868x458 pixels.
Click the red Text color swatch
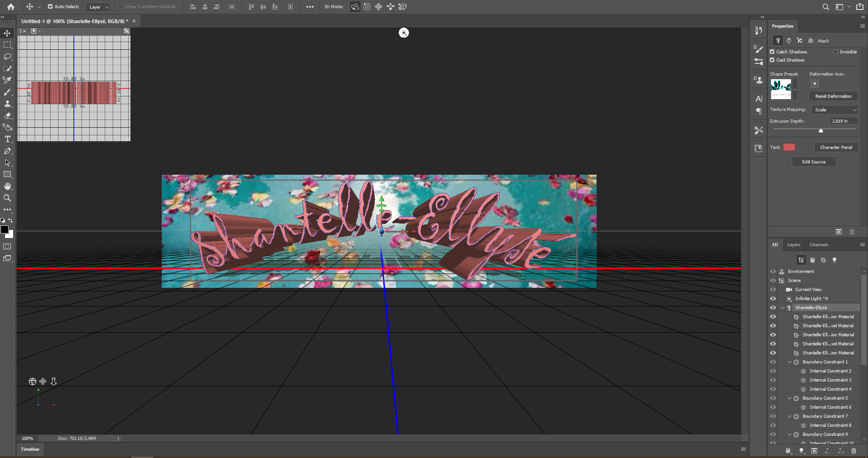coord(789,147)
